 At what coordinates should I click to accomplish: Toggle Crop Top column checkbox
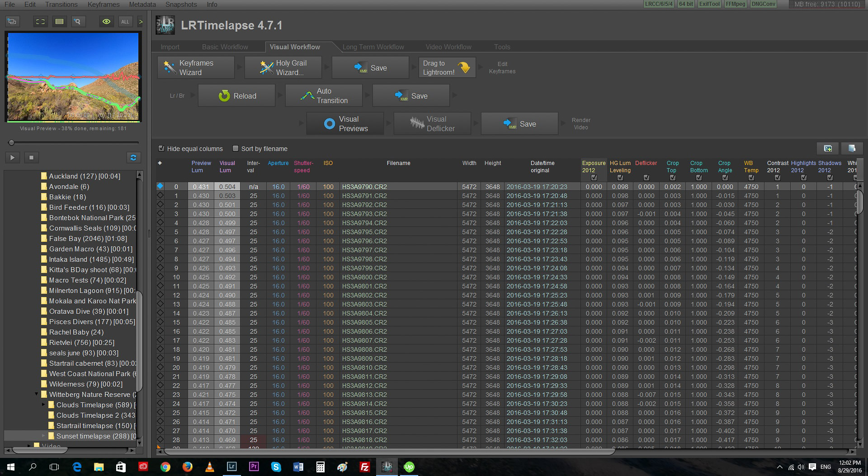673,178
